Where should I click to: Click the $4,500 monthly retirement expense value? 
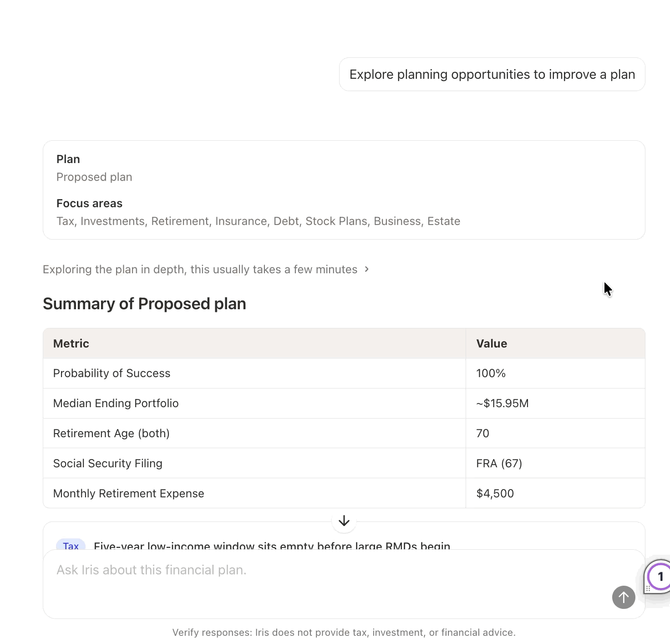point(495,493)
